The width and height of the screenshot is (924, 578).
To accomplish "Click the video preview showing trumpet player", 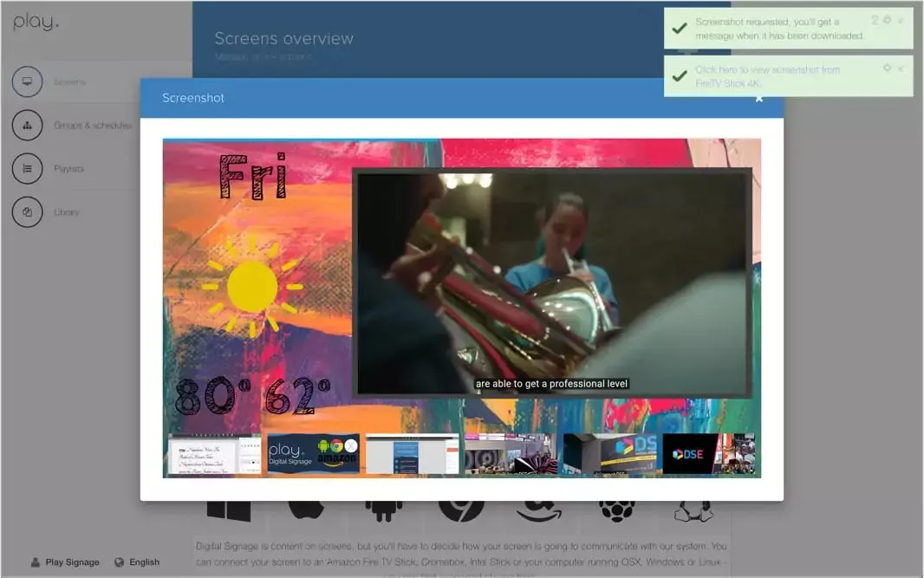I will (552, 283).
